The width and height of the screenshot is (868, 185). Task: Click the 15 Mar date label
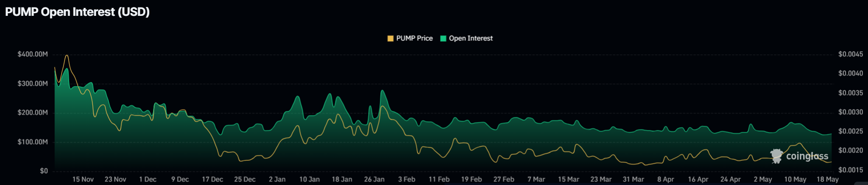click(568, 179)
